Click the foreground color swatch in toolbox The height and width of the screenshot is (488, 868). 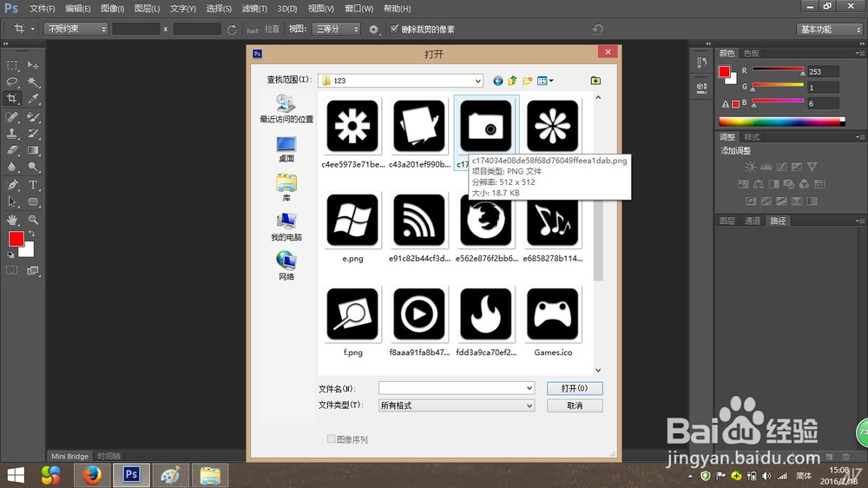pyautogui.click(x=16, y=239)
